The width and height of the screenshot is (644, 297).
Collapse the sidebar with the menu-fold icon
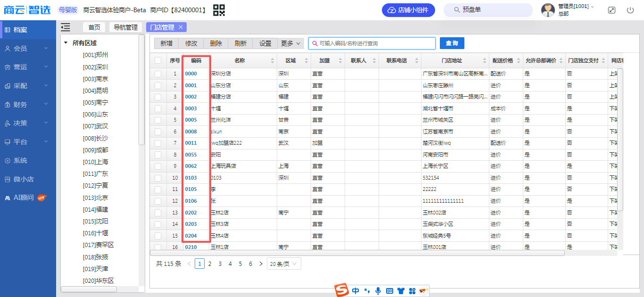(x=66, y=27)
